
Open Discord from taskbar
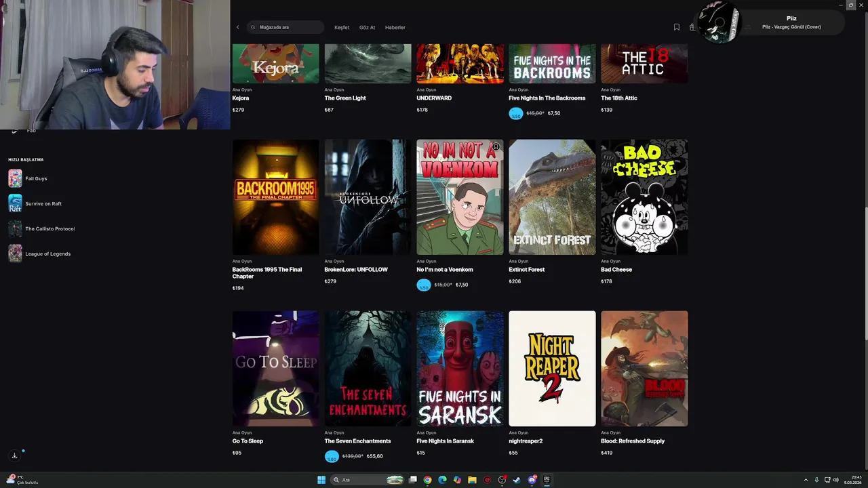[532, 480]
